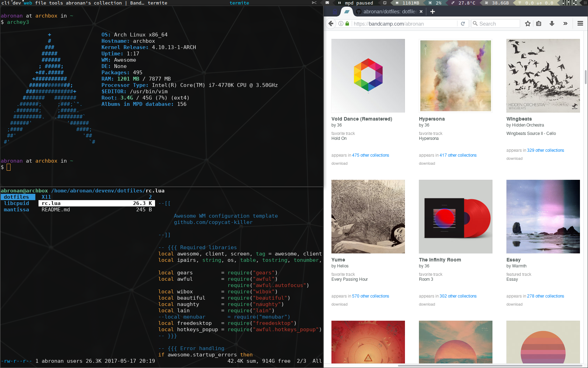The width and height of the screenshot is (588, 368).
Task: Select the active Bandcamp tab
Action: (x=347, y=12)
